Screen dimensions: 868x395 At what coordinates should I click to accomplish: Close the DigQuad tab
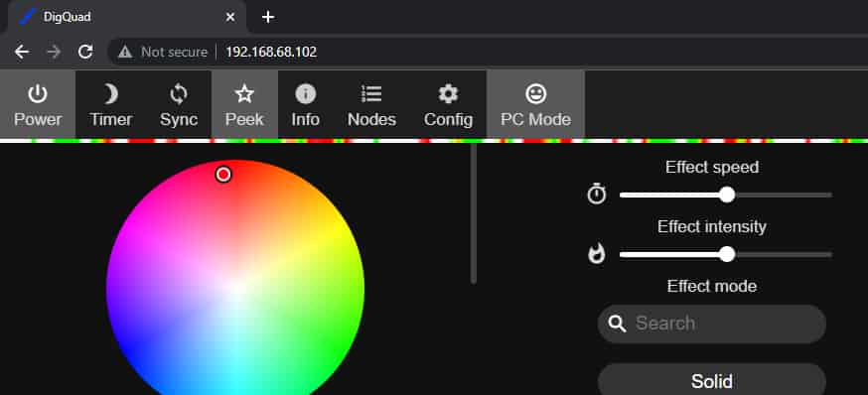pyautogui.click(x=230, y=17)
